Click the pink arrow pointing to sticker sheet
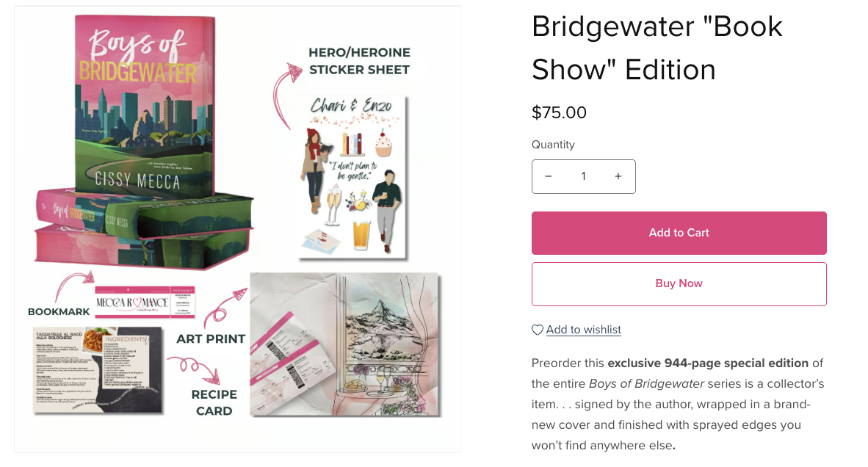This screenshot has height=467, width=868. pyautogui.click(x=285, y=95)
